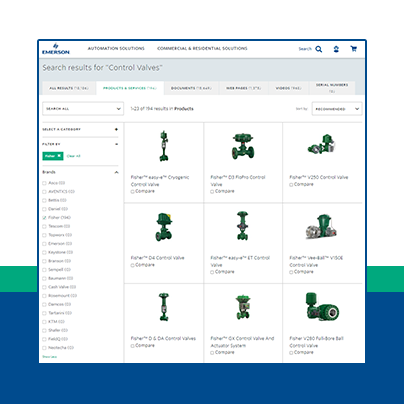Open the search magnifier icon
This screenshot has width=404, height=404.
pyautogui.click(x=319, y=49)
